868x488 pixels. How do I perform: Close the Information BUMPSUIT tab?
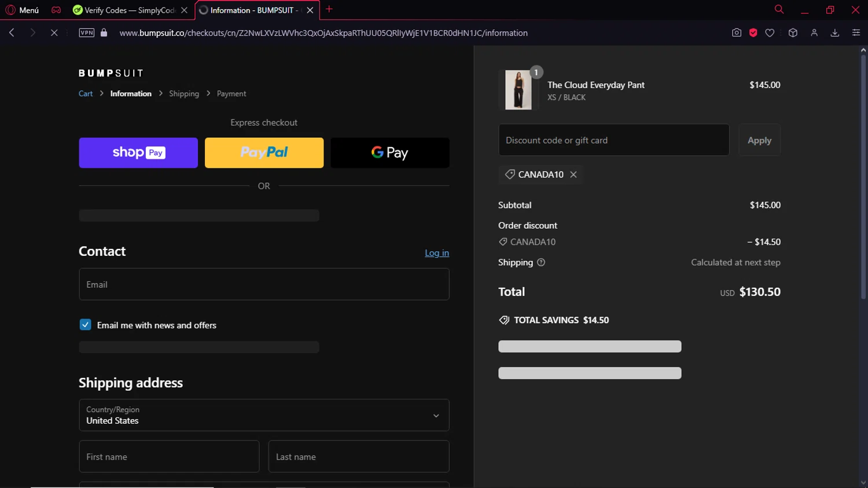coord(310,10)
